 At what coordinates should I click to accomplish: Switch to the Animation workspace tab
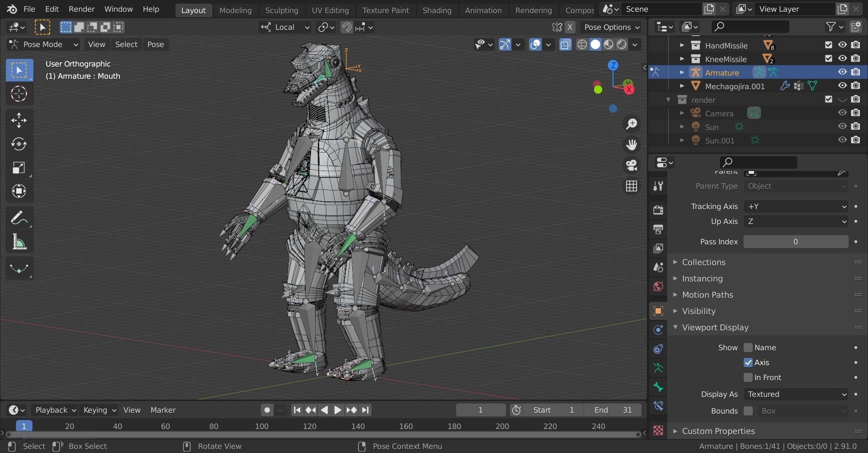point(483,10)
